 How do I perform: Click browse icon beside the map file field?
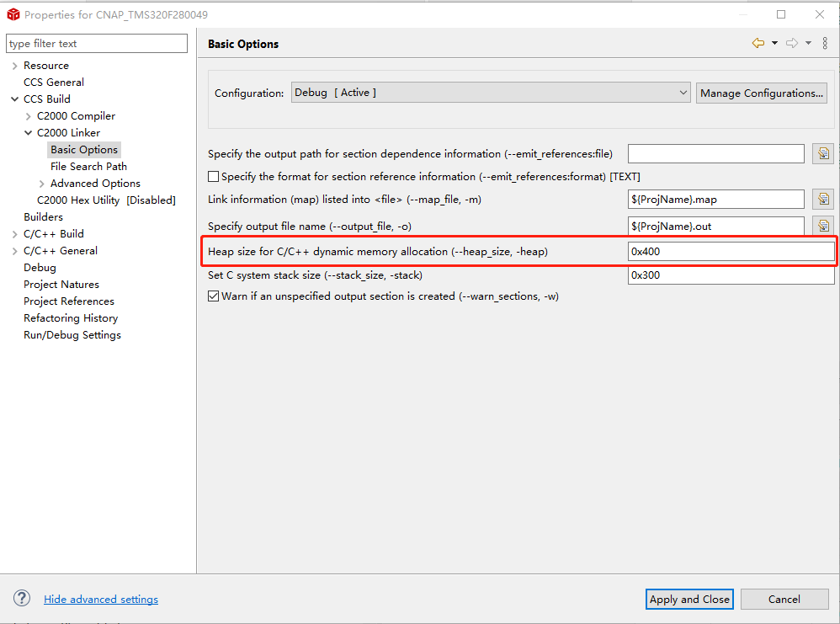pos(822,199)
